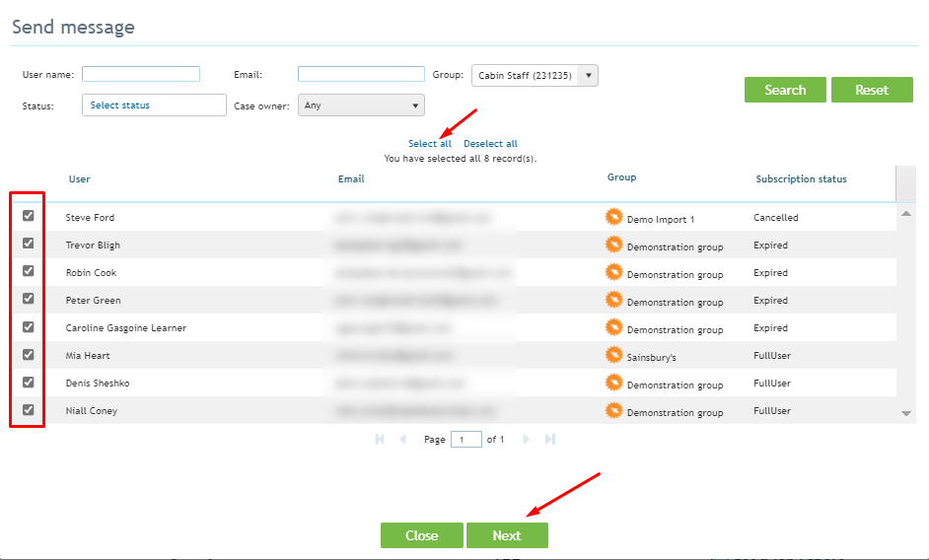Screen dimensions: 929x560
Task: Click the group icon in Mia Heart's row
Action: pyautogui.click(x=613, y=355)
